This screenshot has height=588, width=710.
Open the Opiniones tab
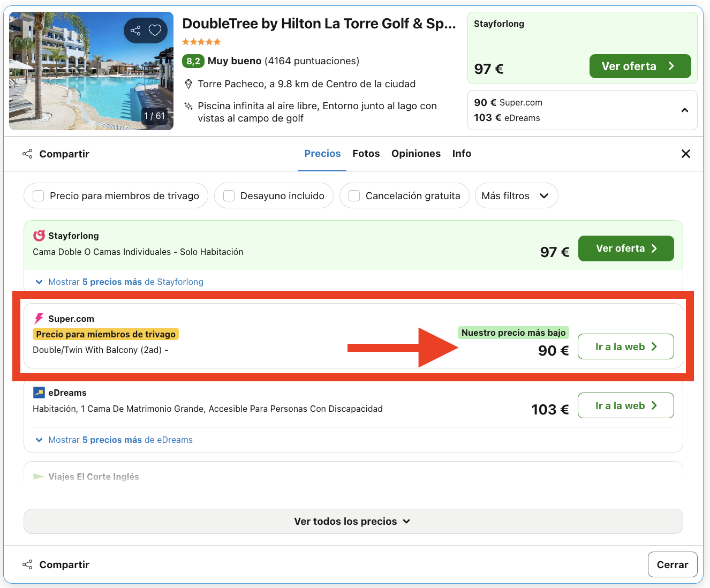tap(416, 154)
